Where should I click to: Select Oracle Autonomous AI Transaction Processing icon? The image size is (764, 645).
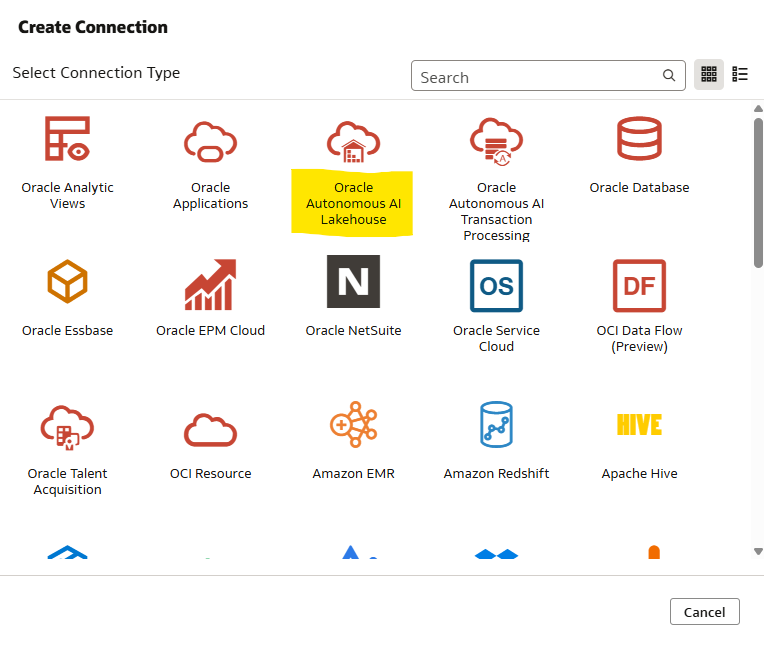coord(496,141)
